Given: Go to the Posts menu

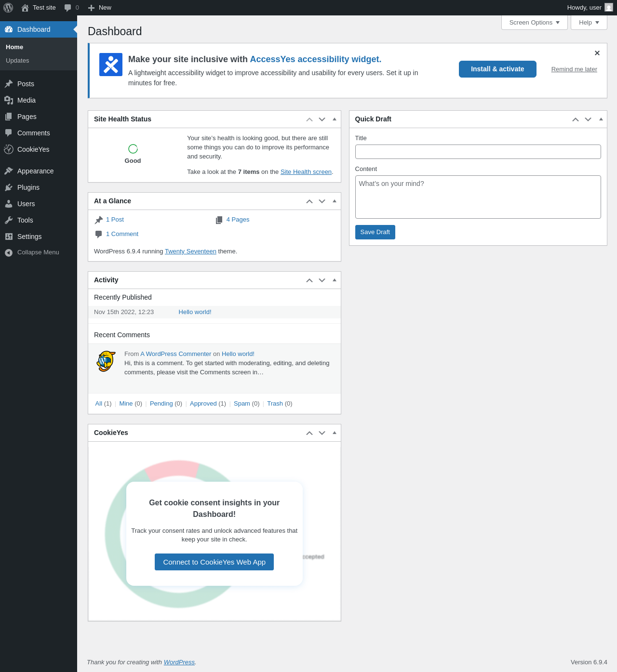Looking at the screenshot, I should click(39, 84).
